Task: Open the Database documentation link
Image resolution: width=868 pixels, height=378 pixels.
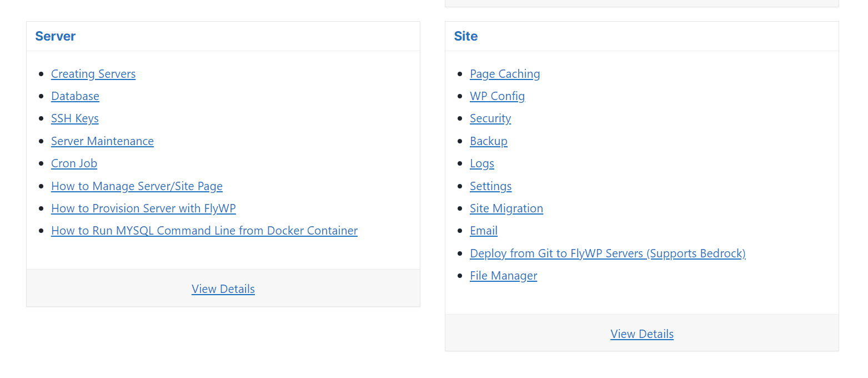Action: pyautogui.click(x=75, y=96)
